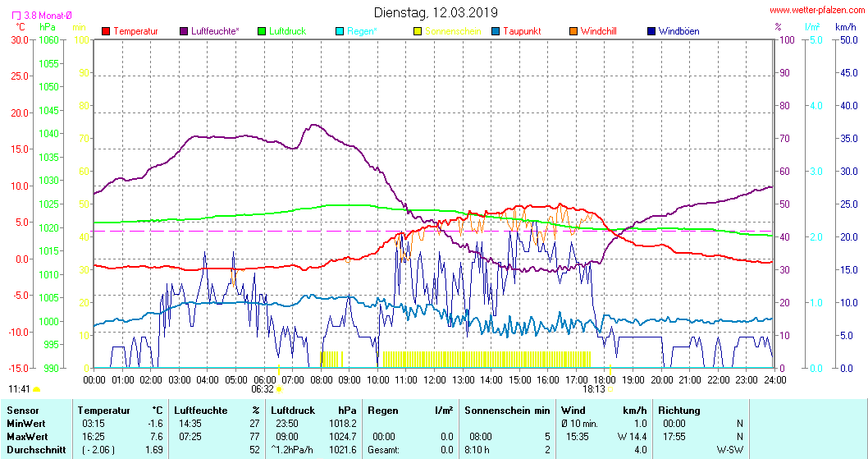The width and height of the screenshot is (868, 459).
Task: Click the Ø 10 min. wind label
Action: pyautogui.click(x=579, y=424)
